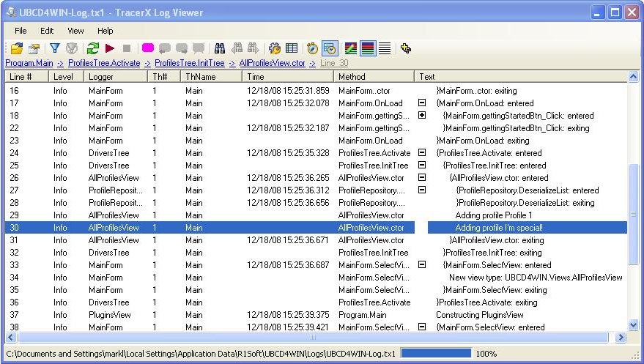Go to next bookmark icon
The height and width of the screenshot is (364, 644).
pos(182,48)
